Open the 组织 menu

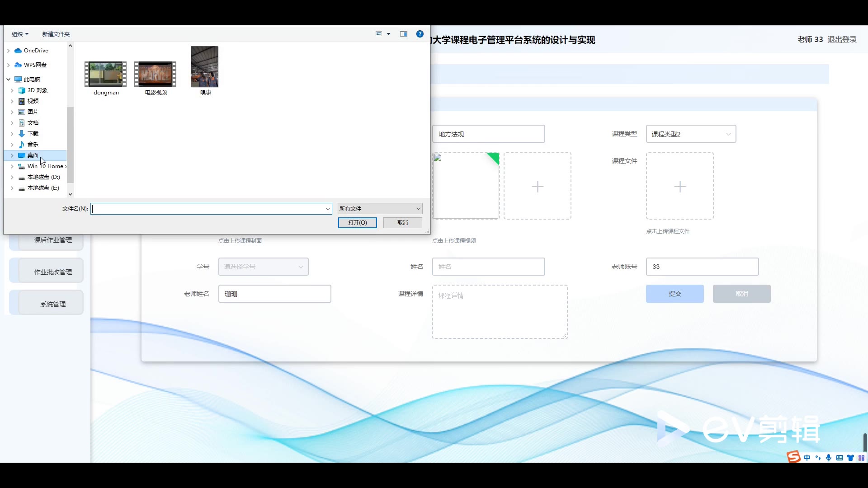(20, 34)
